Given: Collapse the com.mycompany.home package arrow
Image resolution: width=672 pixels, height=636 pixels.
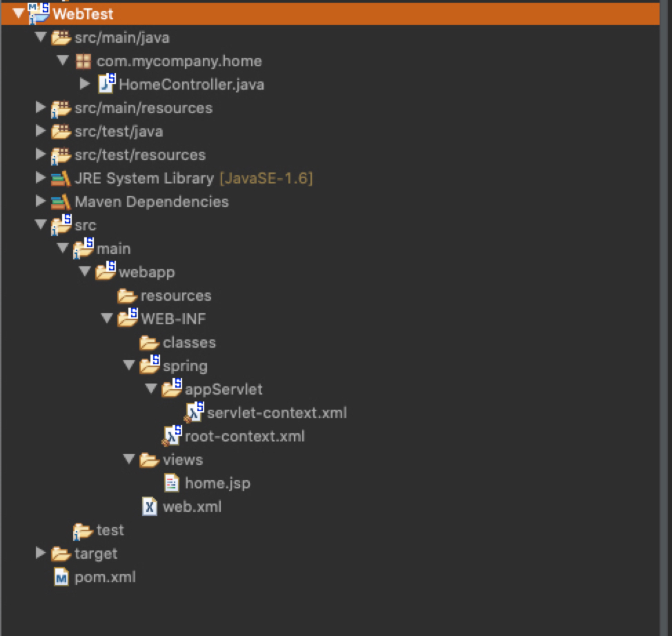Looking at the screenshot, I should coord(63,61).
